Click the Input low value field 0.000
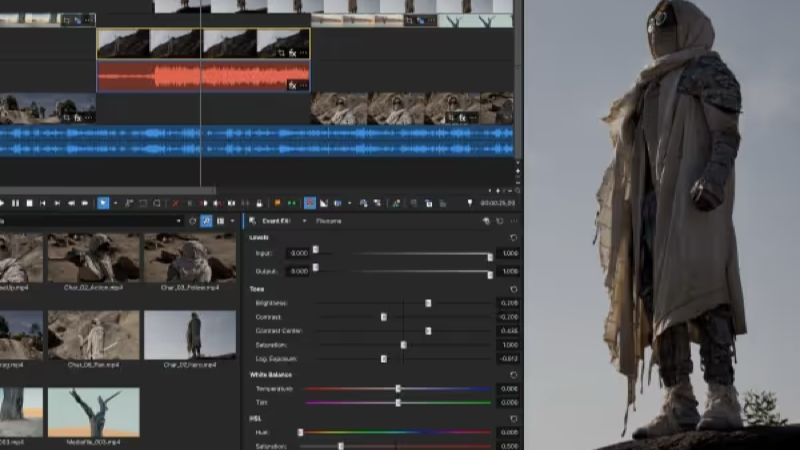The height and width of the screenshot is (450, 800). pos(298,253)
